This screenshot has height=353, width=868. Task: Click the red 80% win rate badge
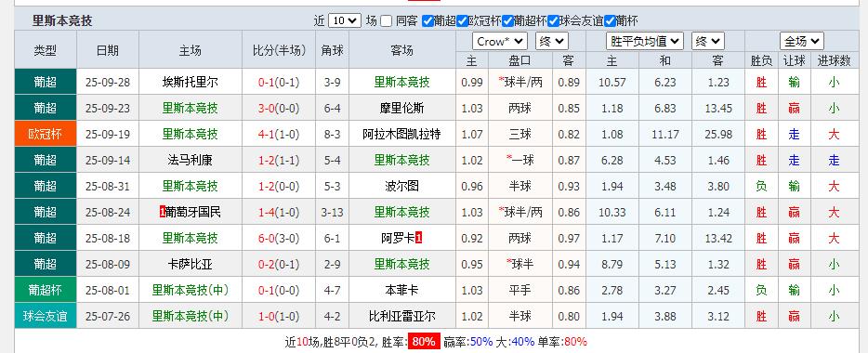tap(424, 341)
